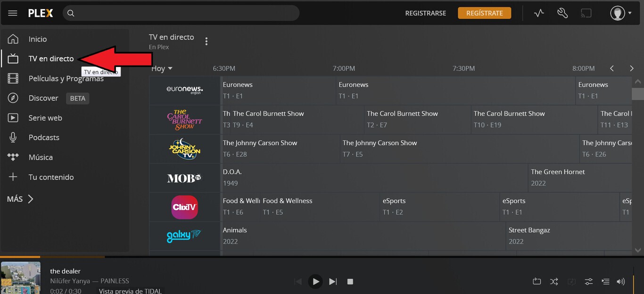Image resolution: width=644 pixels, height=294 pixels.
Task: Select the Cast icon to stream to device
Action: [586, 13]
